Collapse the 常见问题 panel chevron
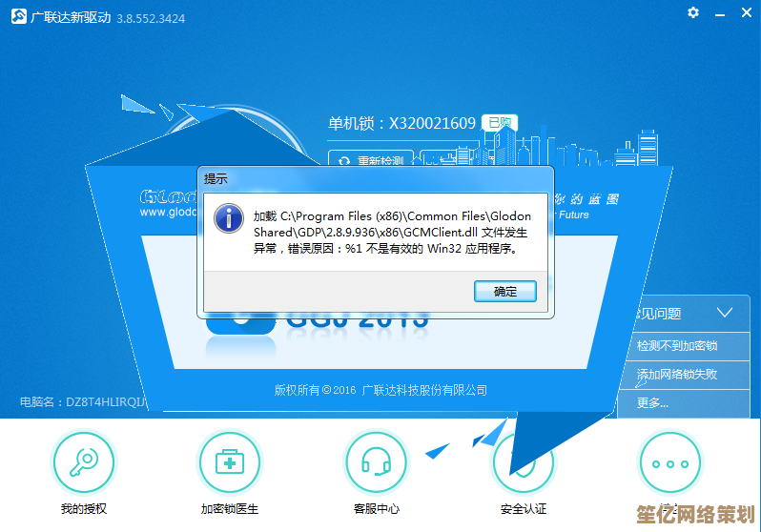Viewport: 761px width, 532px height. [x=725, y=313]
